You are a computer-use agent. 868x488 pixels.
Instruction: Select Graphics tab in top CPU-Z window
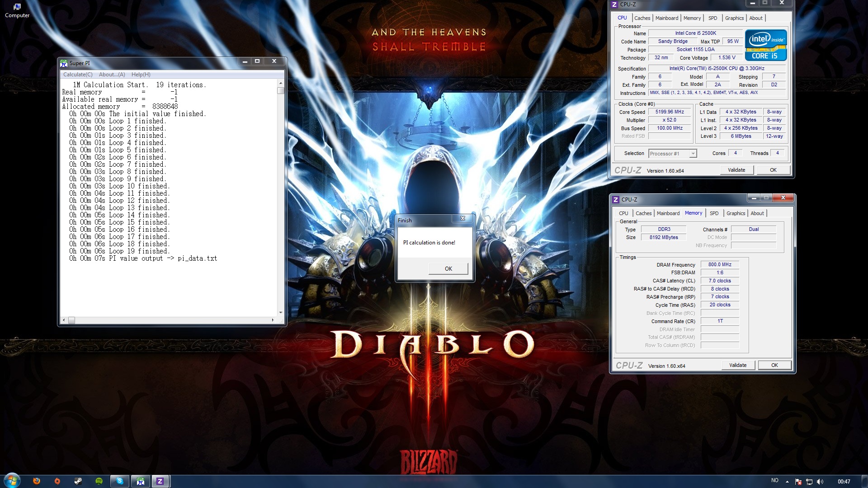tap(734, 18)
